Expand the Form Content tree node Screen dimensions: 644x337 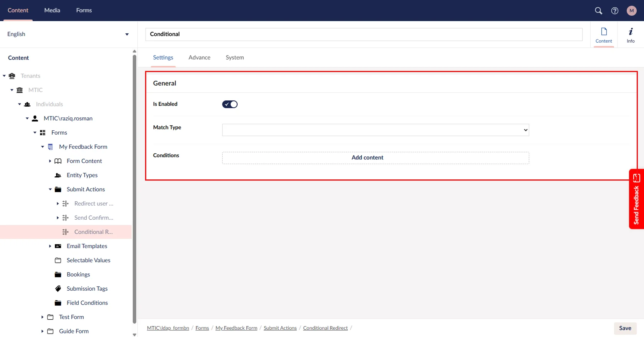click(50, 161)
